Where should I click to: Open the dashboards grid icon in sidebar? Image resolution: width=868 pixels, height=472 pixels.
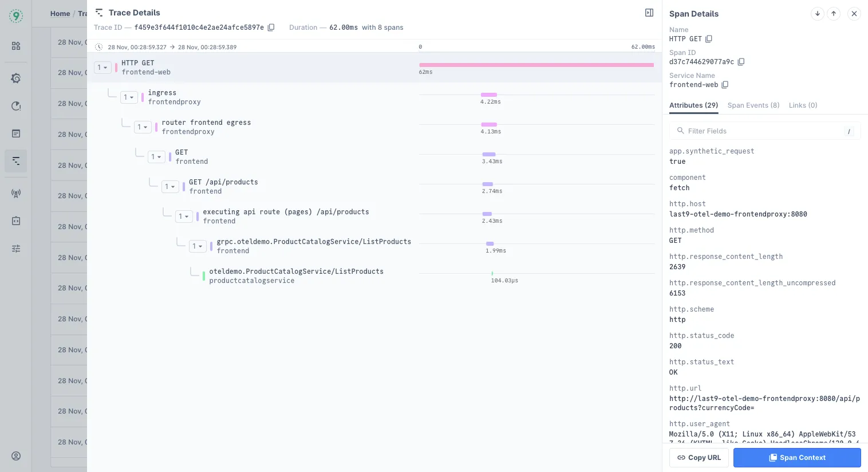point(16,46)
